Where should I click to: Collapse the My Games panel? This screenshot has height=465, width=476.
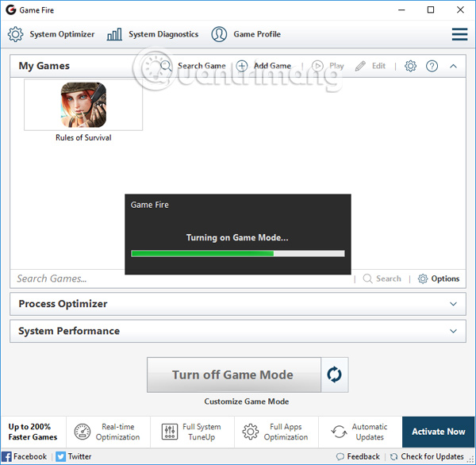pyautogui.click(x=453, y=66)
